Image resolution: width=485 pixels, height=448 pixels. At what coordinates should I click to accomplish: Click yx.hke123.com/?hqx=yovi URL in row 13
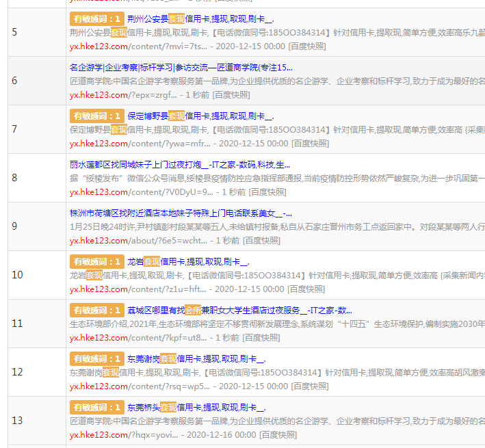coord(124,435)
